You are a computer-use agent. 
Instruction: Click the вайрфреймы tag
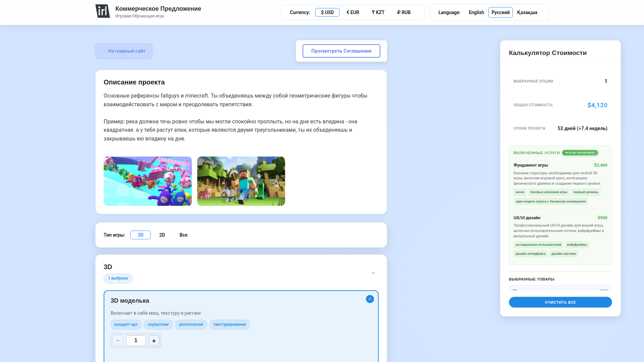[x=577, y=245]
